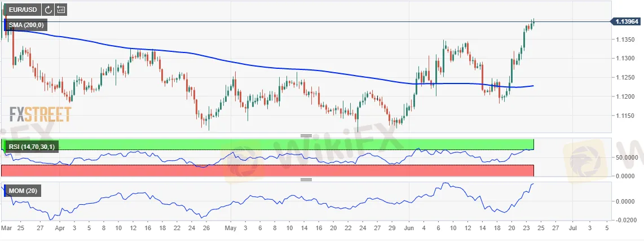Click the Apr date axis label

click(60, 227)
